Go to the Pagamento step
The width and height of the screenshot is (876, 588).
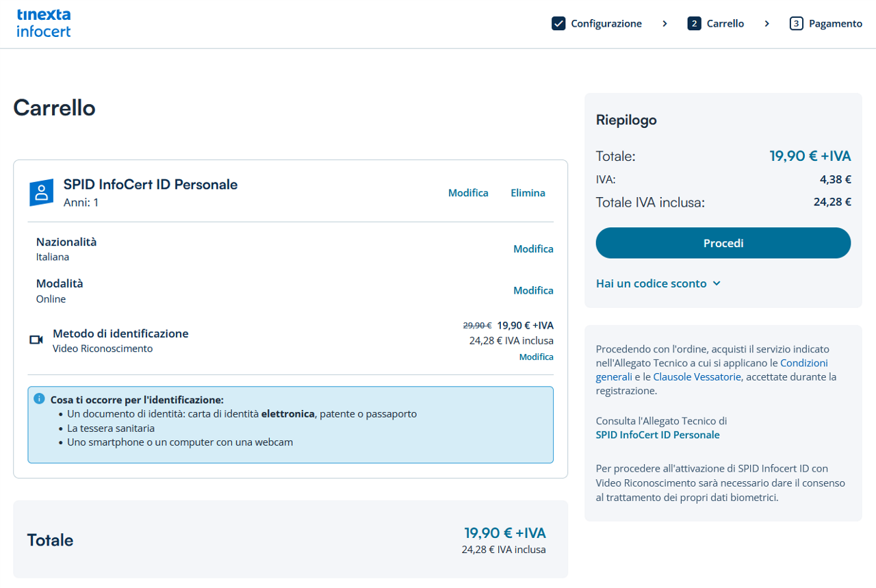pyautogui.click(x=836, y=24)
